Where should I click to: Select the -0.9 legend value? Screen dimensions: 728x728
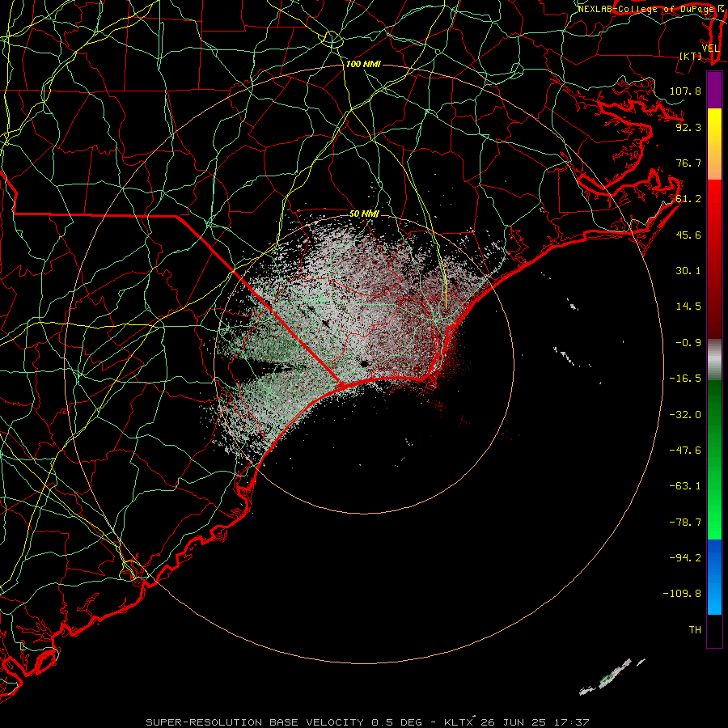tap(688, 343)
